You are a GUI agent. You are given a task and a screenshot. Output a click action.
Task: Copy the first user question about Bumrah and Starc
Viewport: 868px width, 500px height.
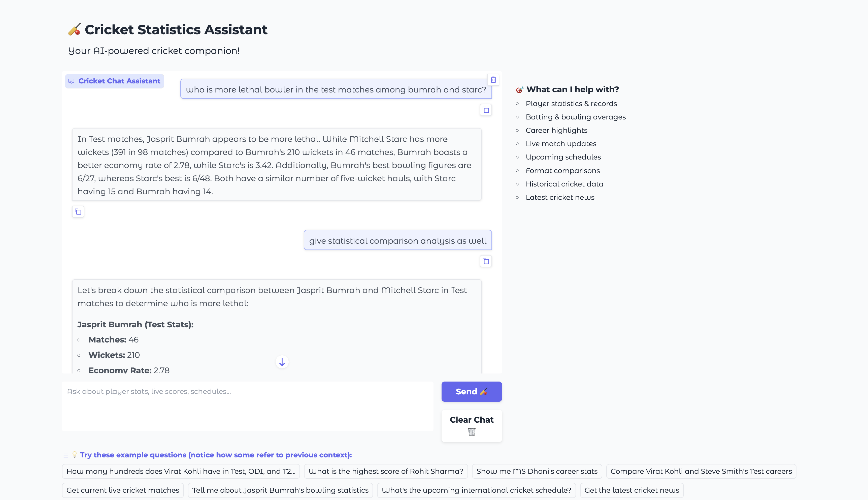(486, 110)
